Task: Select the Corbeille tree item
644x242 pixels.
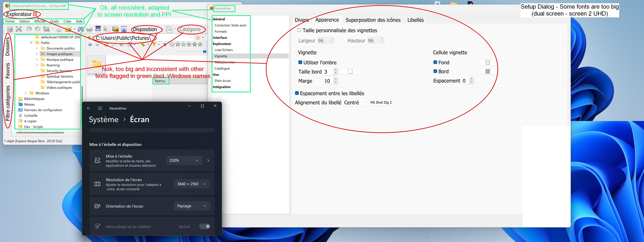Action: 31,116
